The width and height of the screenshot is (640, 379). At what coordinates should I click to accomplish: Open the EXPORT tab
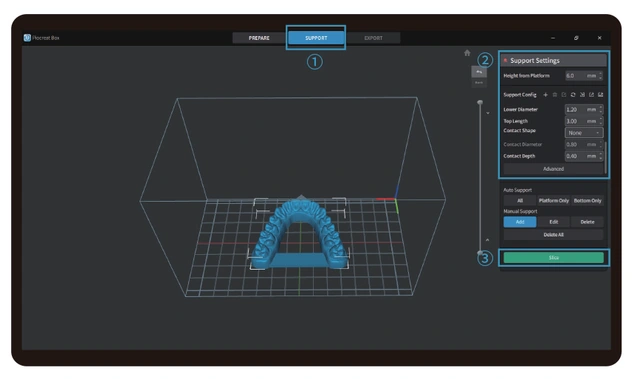pyautogui.click(x=373, y=38)
